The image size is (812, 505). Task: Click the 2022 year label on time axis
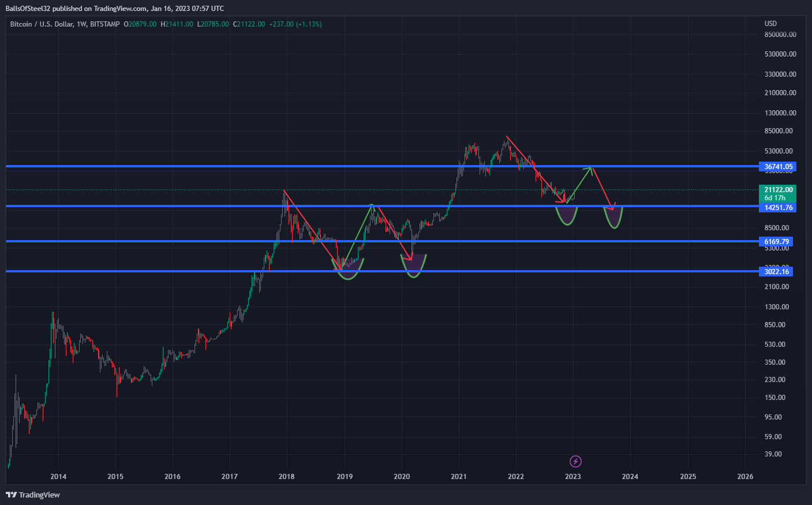pyautogui.click(x=516, y=477)
